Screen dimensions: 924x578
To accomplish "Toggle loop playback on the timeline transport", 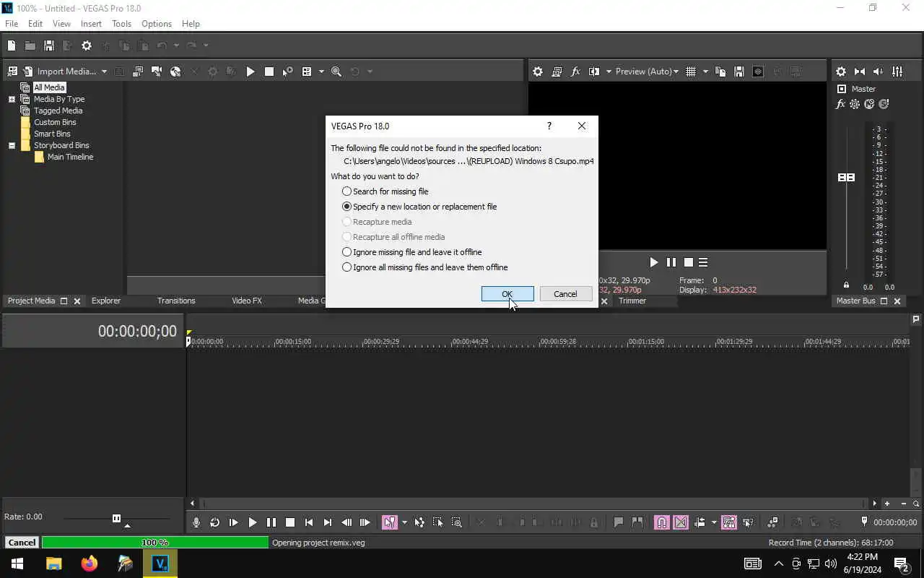I will [214, 522].
